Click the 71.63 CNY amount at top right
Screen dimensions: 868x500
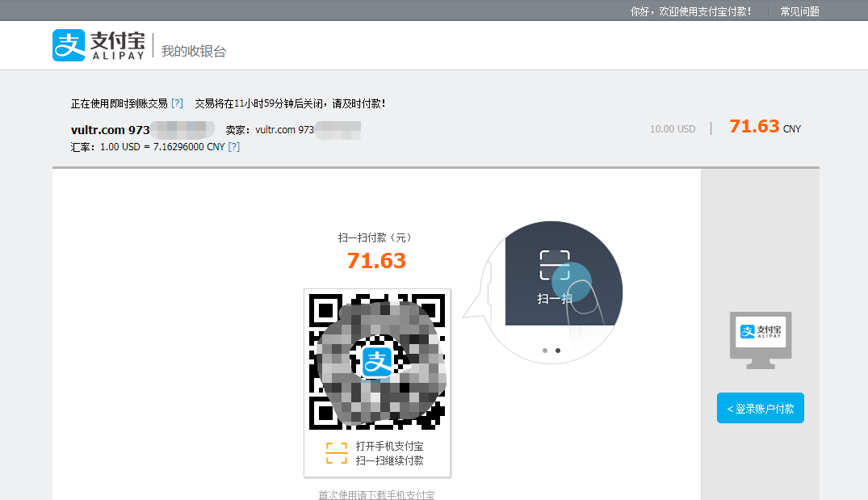pos(765,127)
